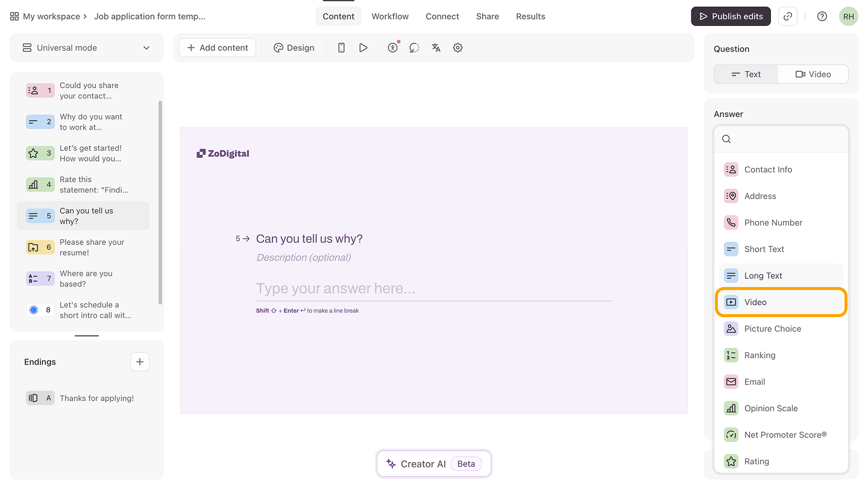Select Address answer type
This screenshot has height=489, width=868.
coord(781,196)
